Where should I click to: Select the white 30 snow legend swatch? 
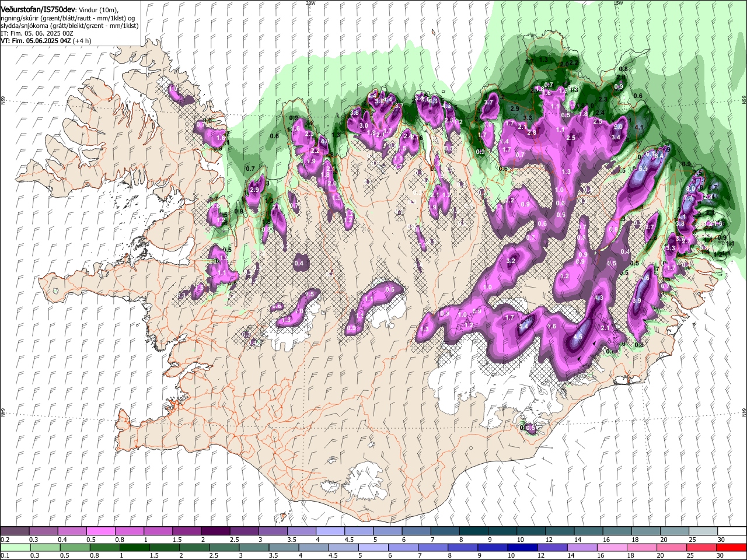731,530
